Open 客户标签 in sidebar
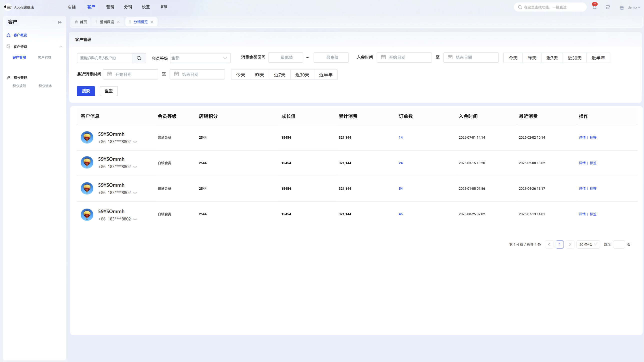Viewport: 644px width, 362px height. (44, 58)
